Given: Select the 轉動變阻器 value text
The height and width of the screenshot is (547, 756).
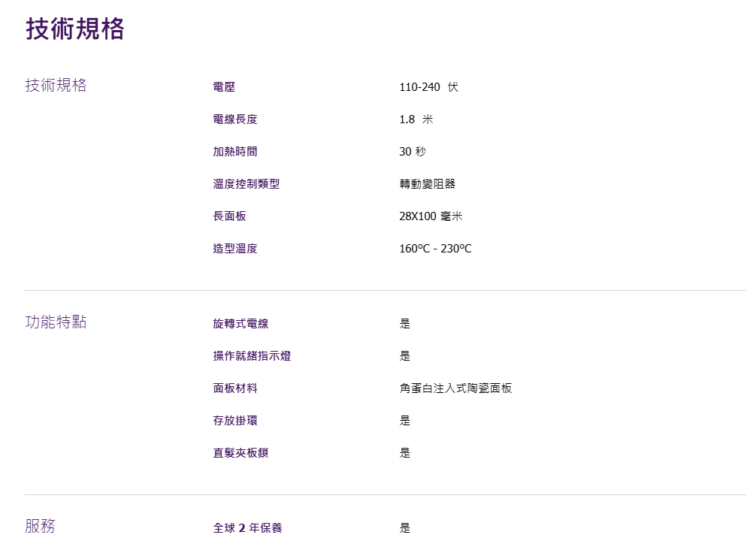Looking at the screenshot, I should [428, 184].
